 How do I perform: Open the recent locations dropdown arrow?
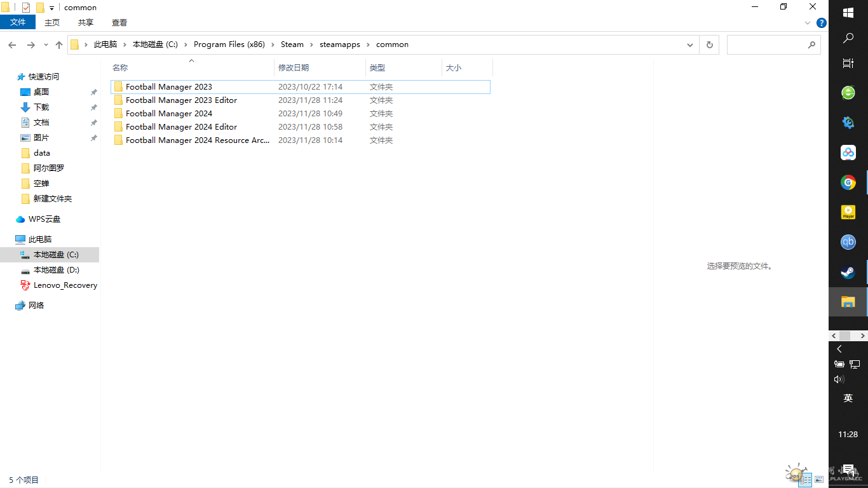[x=46, y=45]
